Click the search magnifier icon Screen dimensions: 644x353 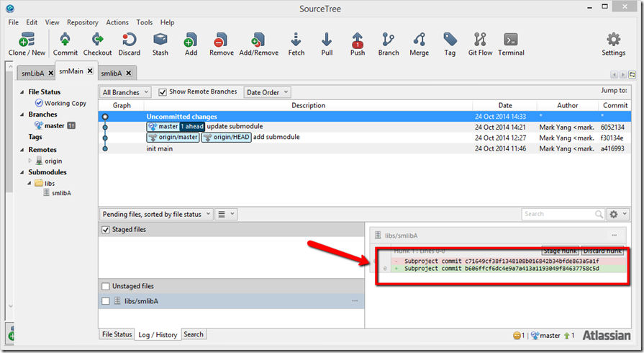tap(599, 214)
